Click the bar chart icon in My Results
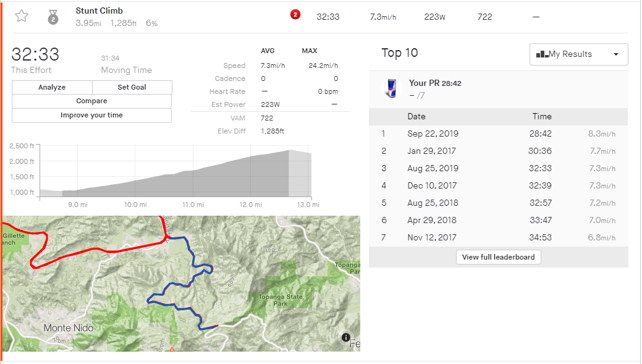This screenshot has width=642, height=364. (542, 54)
